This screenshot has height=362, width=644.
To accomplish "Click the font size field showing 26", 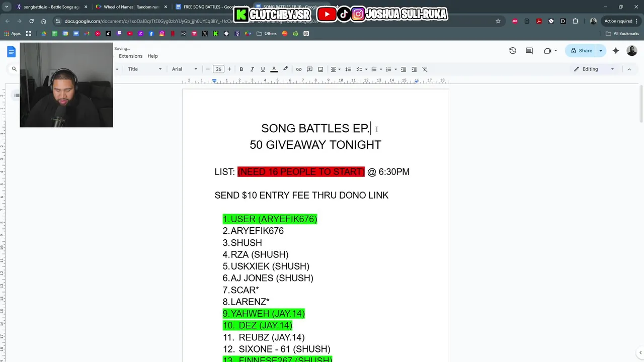I will (x=218, y=69).
